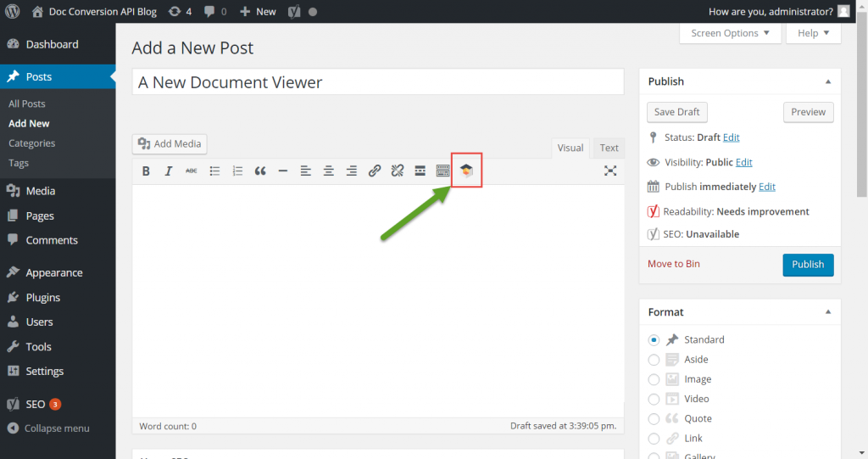Insert a blockquote
The width and height of the screenshot is (868, 459).
click(x=260, y=171)
